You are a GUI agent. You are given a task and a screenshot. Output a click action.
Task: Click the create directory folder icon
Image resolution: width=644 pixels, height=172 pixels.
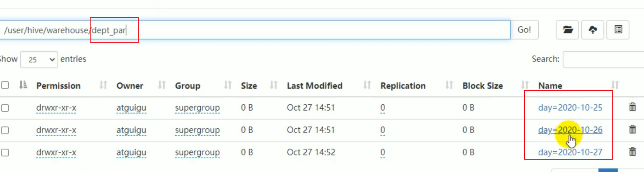(x=567, y=30)
